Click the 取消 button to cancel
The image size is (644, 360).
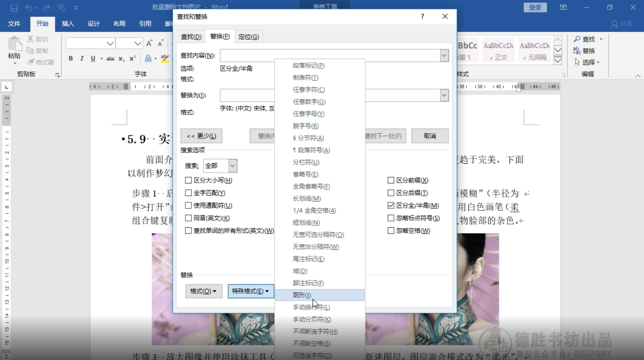click(430, 136)
